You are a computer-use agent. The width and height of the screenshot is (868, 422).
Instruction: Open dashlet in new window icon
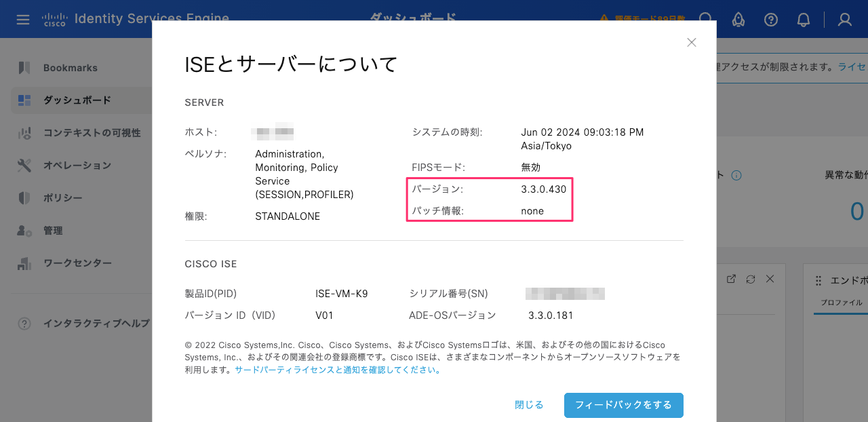(731, 279)
